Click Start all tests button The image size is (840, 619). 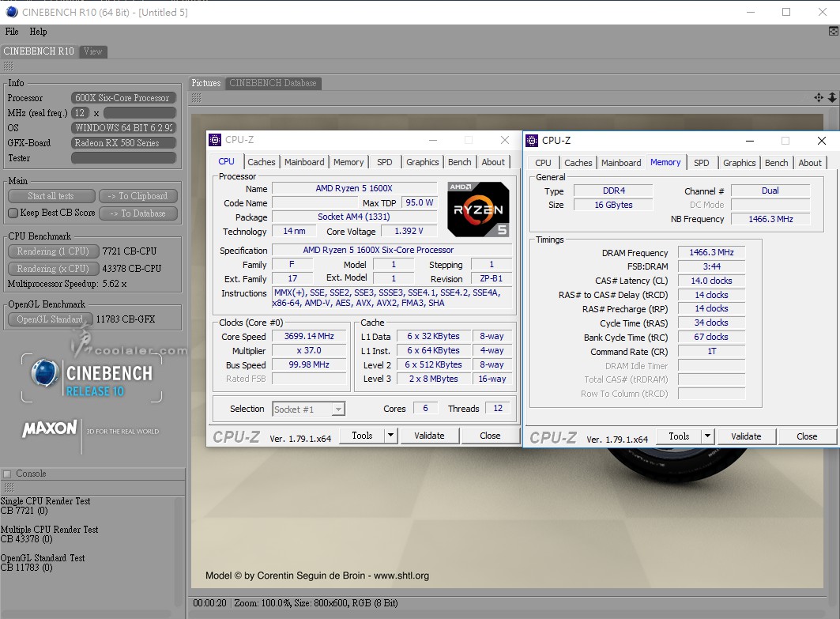coord(51,196)
